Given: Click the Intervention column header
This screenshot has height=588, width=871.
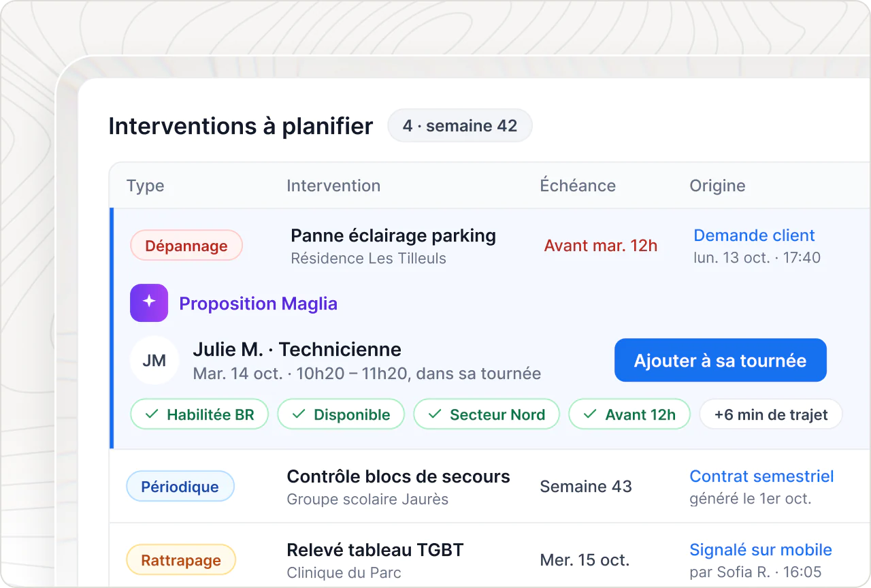Looking at the screenshot, I should point(333,186).
